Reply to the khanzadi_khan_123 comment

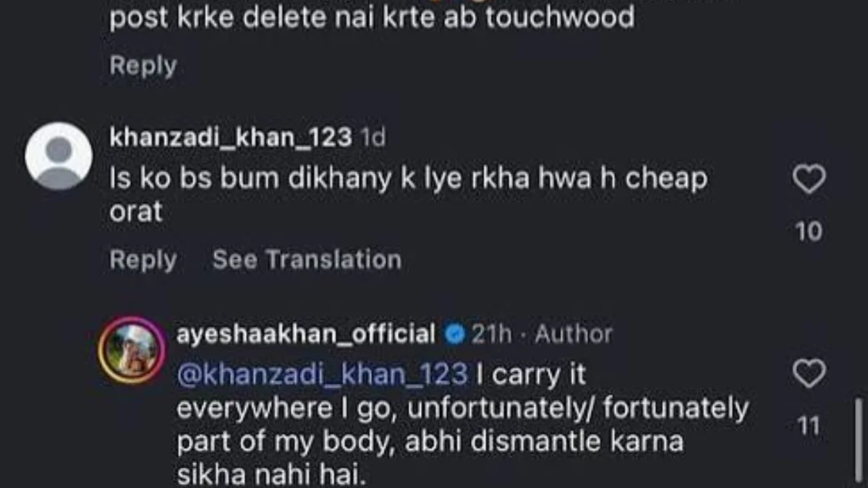(142, 260)
